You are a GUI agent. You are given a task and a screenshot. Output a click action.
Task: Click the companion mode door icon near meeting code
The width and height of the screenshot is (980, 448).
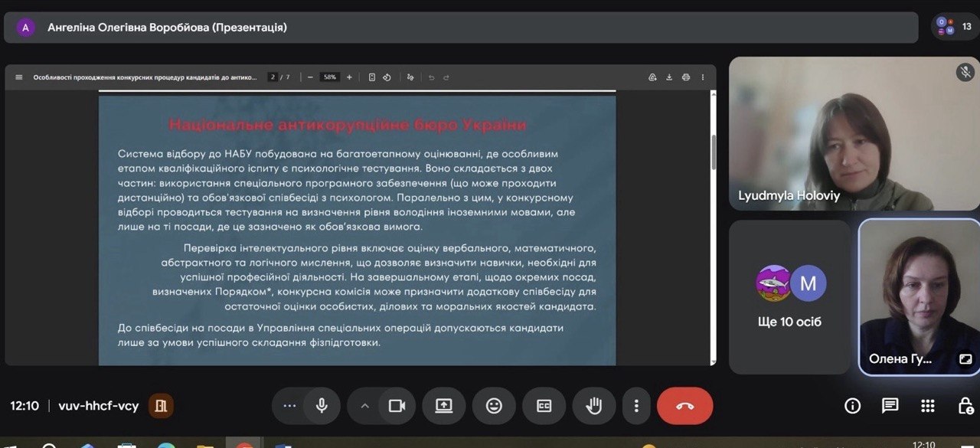(161, 406)
